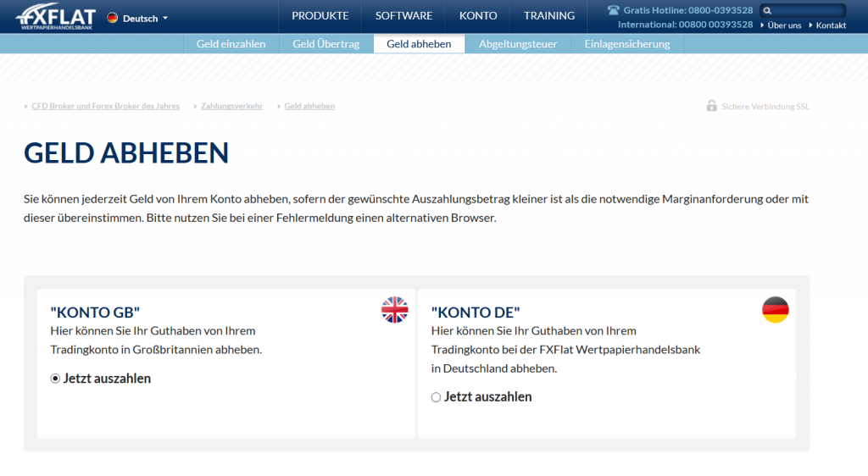The image size is (868, 476).
Task: Click the GELD ABHEBEN page heading
Action: (126, 153)
